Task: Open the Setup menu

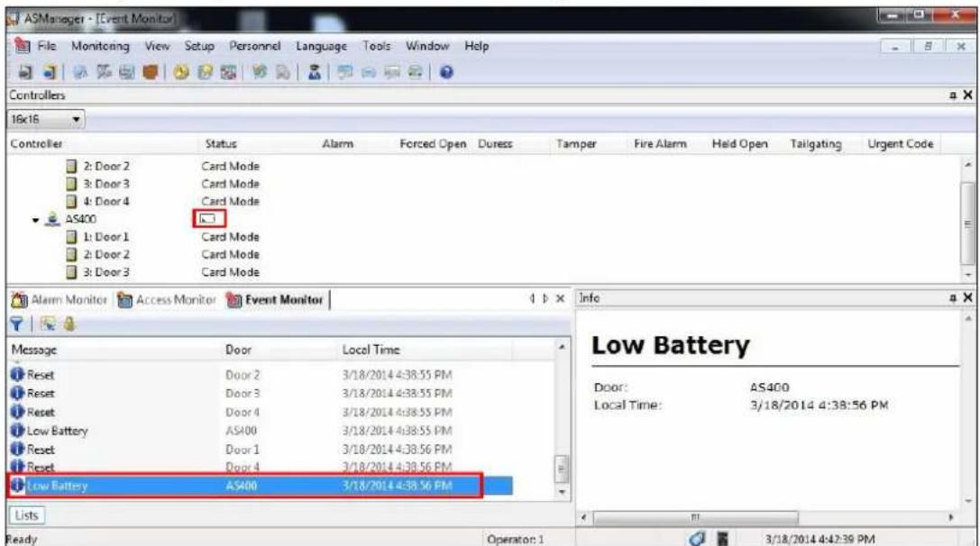Action: point(199,46)
